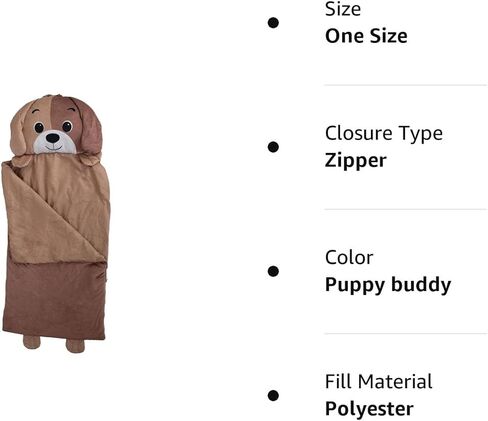Click the dark brown lower sleeping bag section
Viewport: 488px width, 421px height.
tap(55, 300)
